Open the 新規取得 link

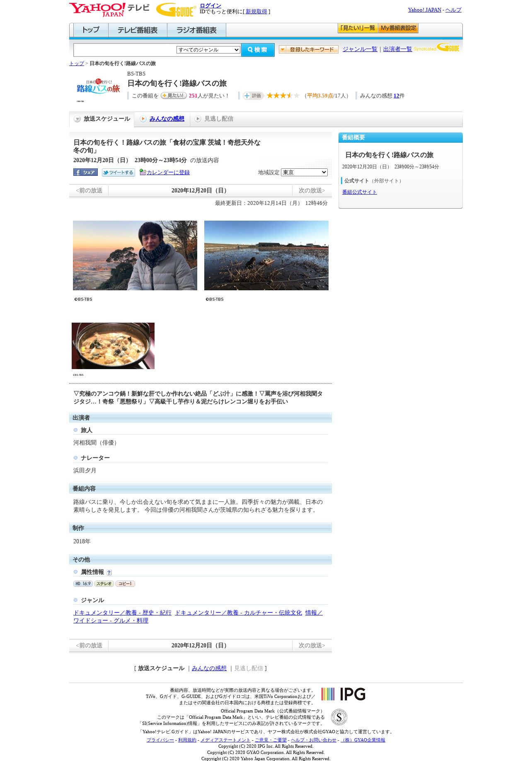click(x=256, y=12)
